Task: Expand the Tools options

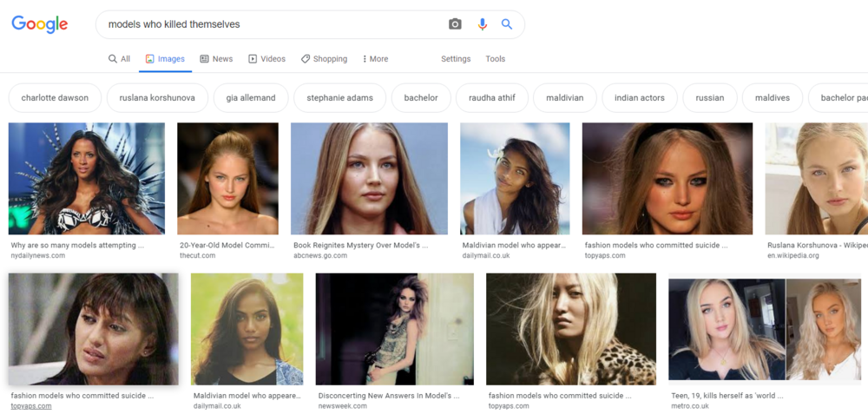Action: tap(496, 59)
